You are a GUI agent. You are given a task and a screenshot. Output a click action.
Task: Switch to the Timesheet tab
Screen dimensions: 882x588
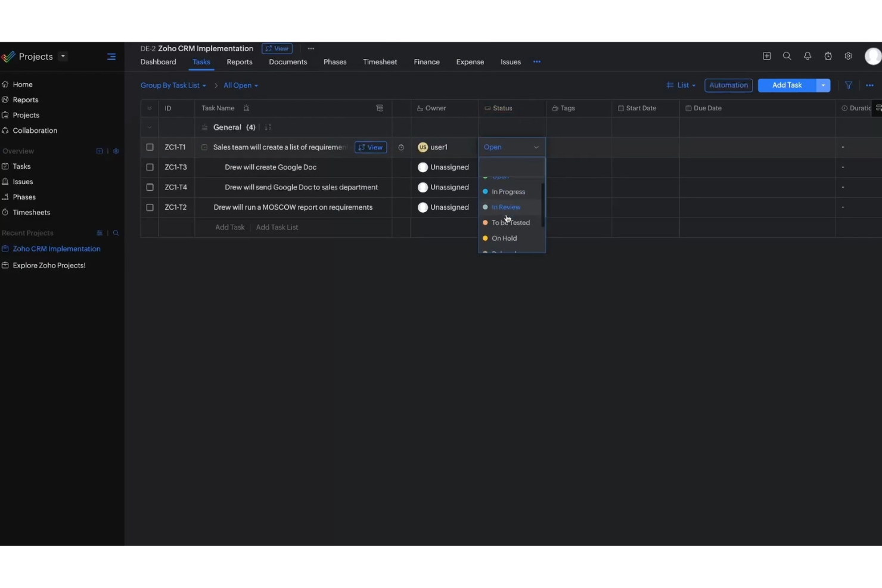tap(380, 62)
